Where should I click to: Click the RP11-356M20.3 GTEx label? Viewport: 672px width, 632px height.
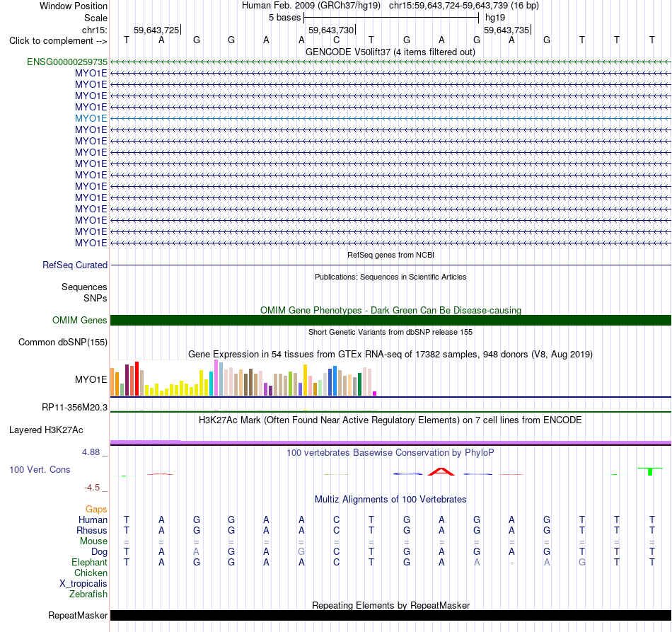[x=74, y=408]
